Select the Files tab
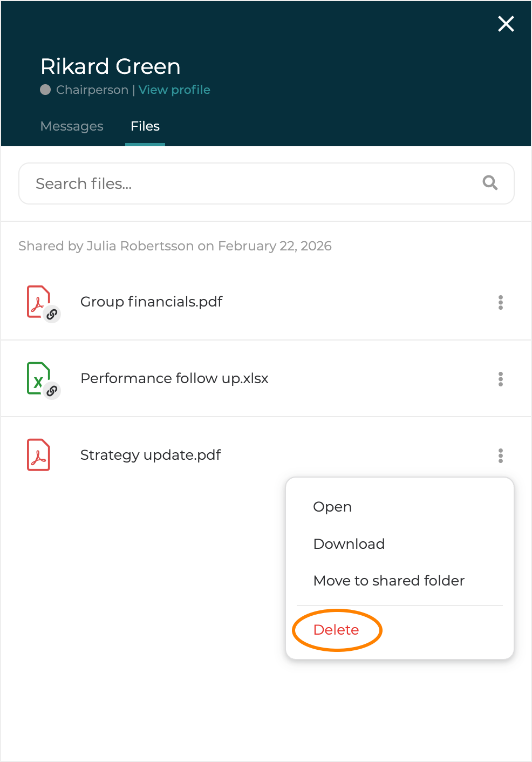This screenshot has width=532, height=762. click(145, 126)
